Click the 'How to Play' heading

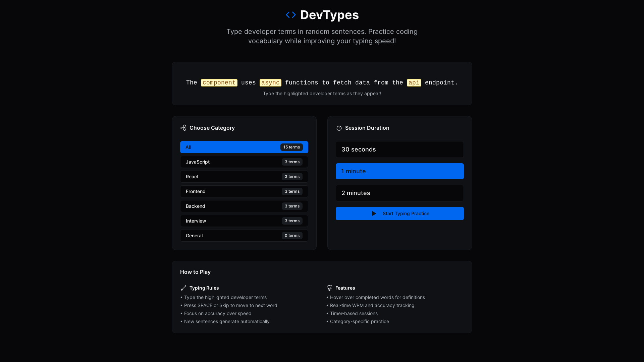tap(195, 272)
